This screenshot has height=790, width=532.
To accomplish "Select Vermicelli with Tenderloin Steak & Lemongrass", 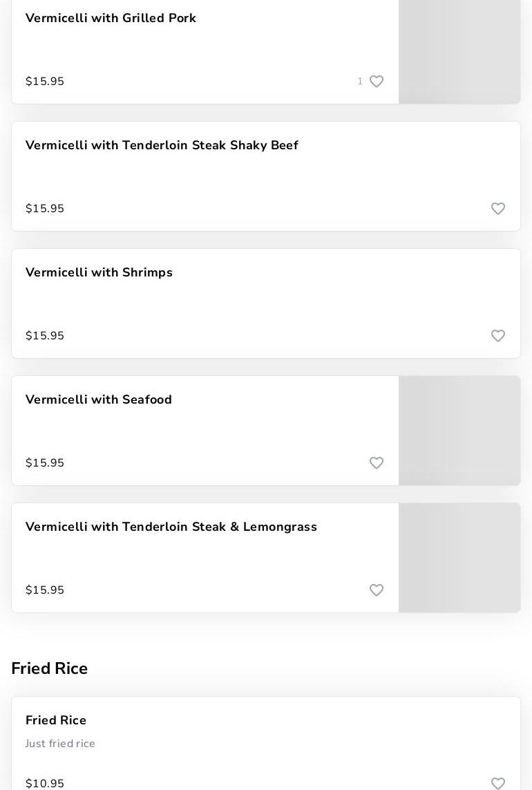I will click(171, 527).
